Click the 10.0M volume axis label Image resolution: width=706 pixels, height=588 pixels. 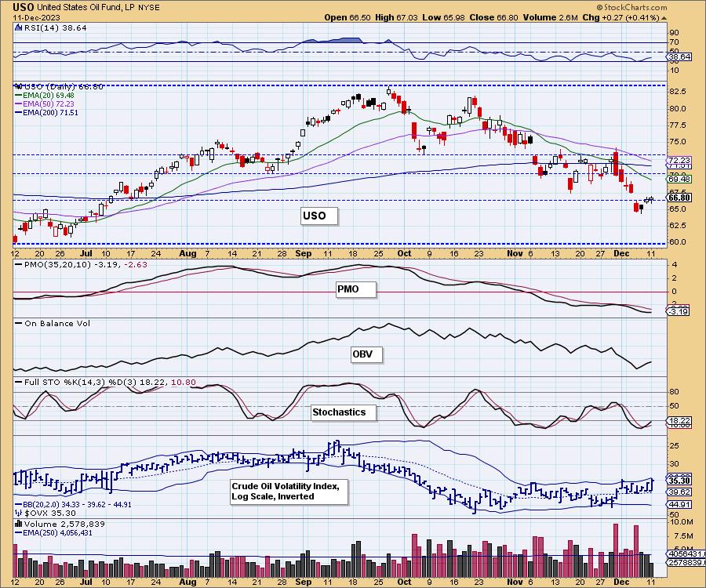[x=682, y=522]
